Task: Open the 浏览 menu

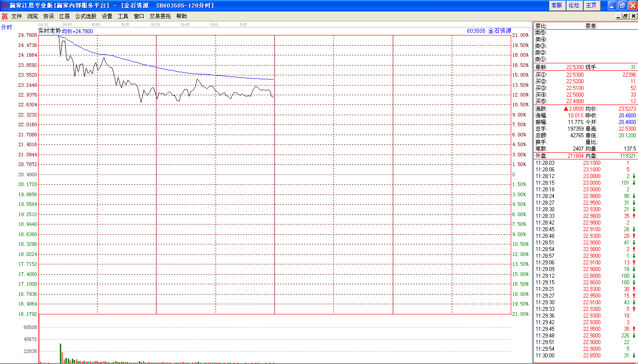Action: 32,16
